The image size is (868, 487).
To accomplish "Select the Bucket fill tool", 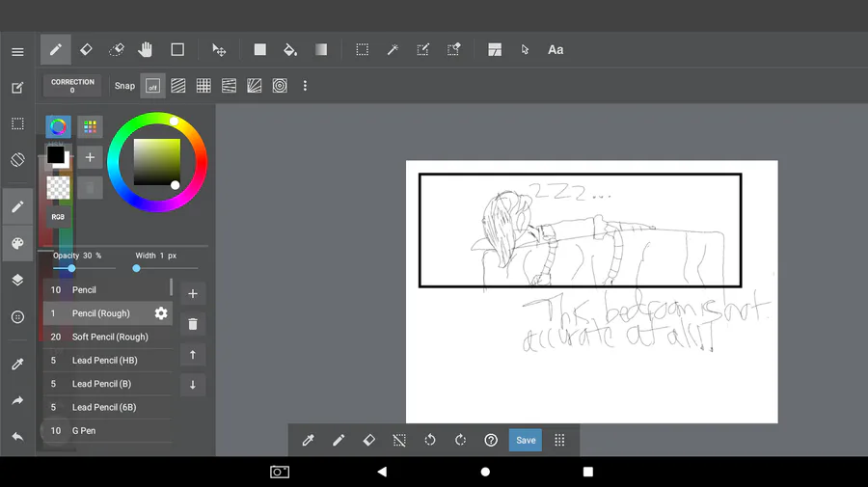I will tap(290, 50).
